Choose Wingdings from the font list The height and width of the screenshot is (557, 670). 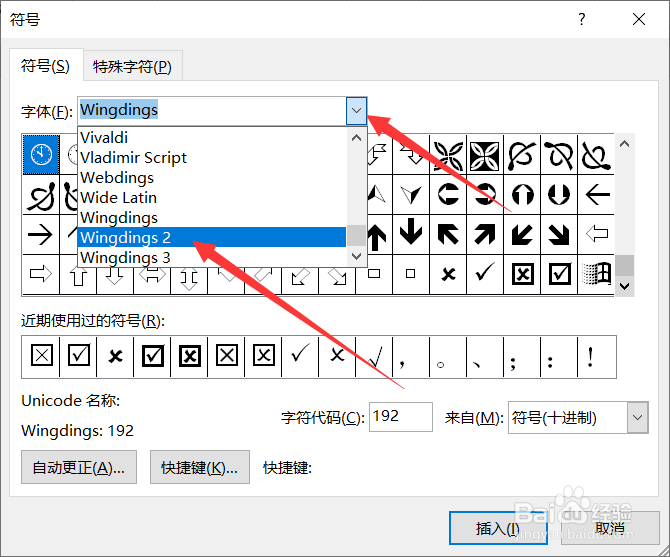tap(212, 217)
